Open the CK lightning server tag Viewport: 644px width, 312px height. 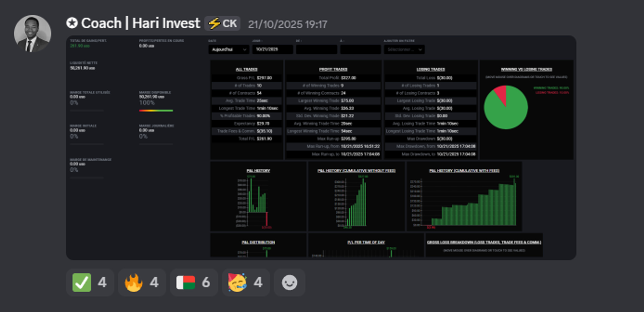(222, 23)
